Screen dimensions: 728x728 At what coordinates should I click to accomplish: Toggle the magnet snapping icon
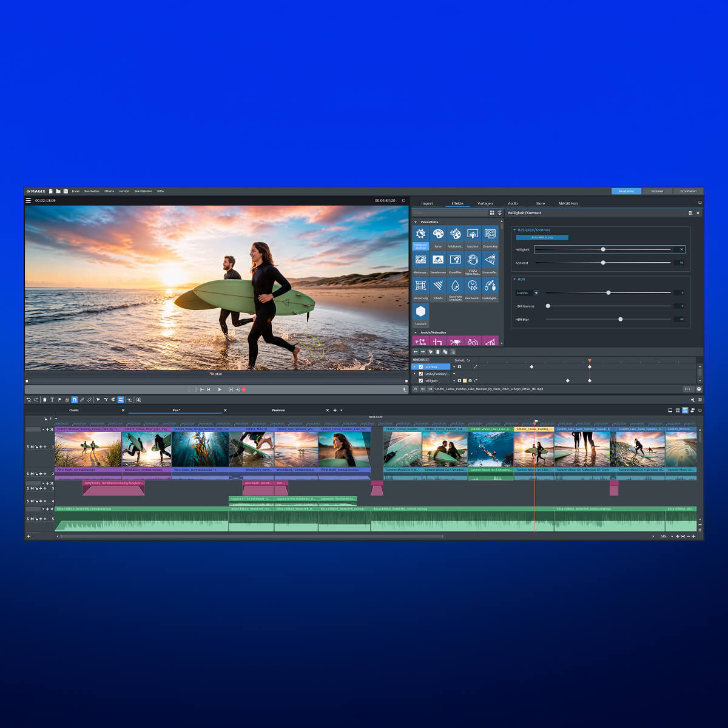(75, 400)
